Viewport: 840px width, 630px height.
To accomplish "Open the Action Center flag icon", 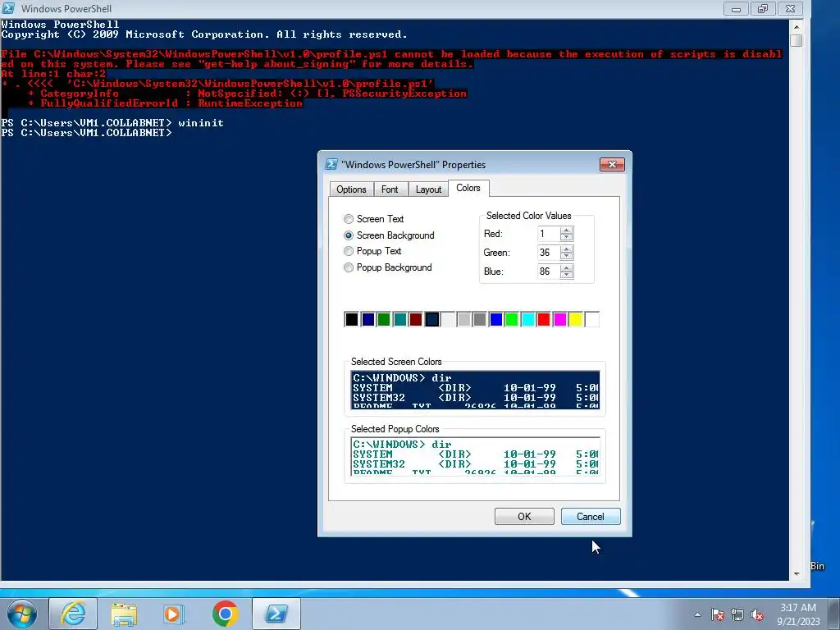I will [718, 614].
